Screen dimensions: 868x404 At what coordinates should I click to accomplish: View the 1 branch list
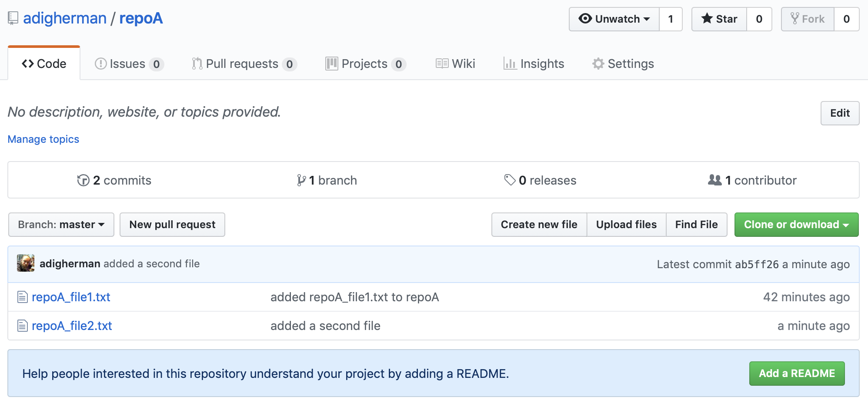pyautogui.click(x=327, y=180)
